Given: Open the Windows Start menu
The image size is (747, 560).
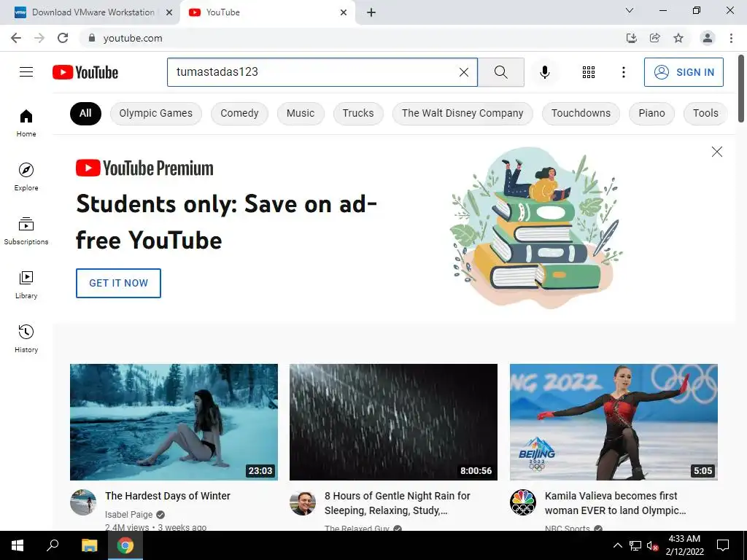Looking at the screenshot, I should click(x=18, y=545).
